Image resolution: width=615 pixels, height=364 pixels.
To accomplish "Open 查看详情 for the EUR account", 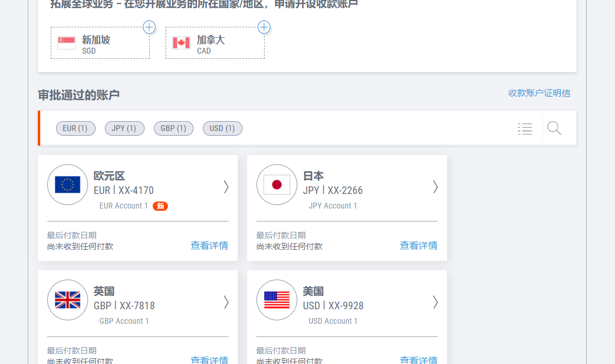I will pyautogui.click(x=209, y=246).
